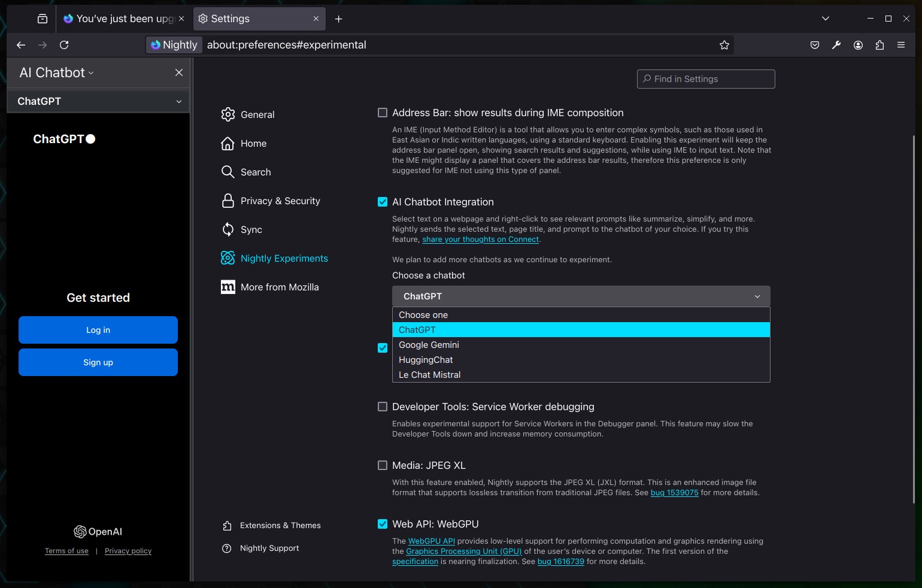Open Nightly Support link
The image size is (922, 588).
tap(260, 548)
